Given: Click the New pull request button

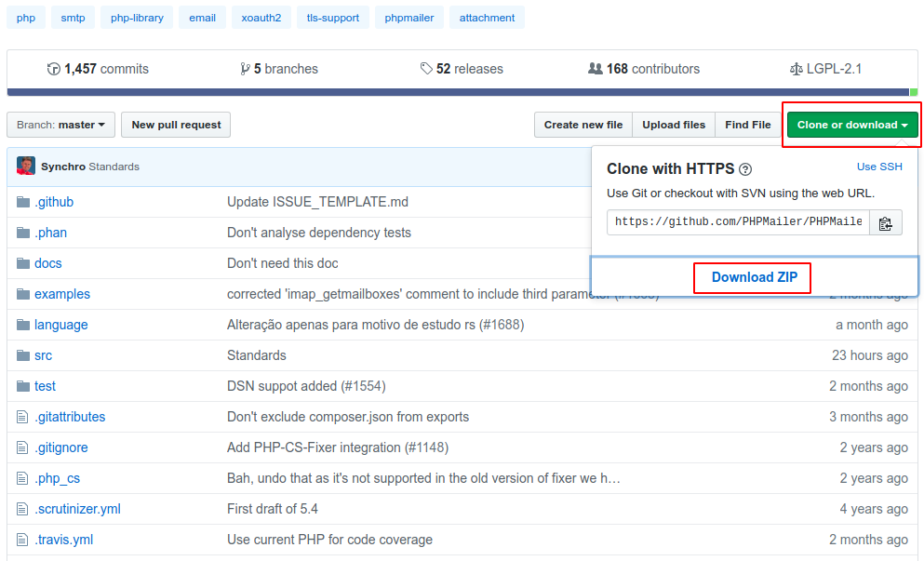Looking at the screenshot, I should pyautogui.click(x=176, y=125).
